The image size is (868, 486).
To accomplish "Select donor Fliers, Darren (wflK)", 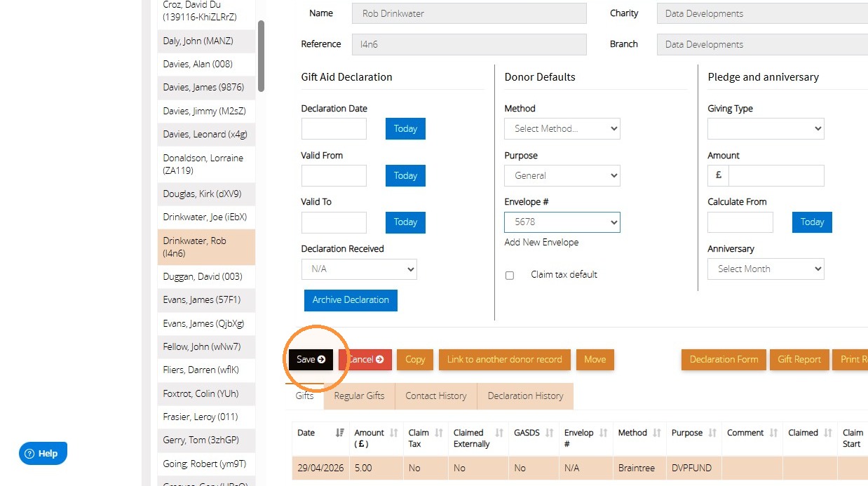I will pos(206,370).
